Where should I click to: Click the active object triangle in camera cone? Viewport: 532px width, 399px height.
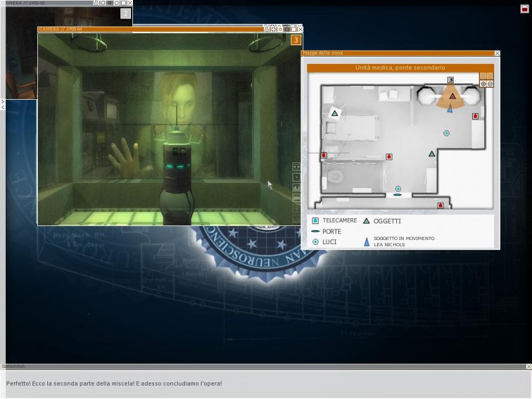452,96
